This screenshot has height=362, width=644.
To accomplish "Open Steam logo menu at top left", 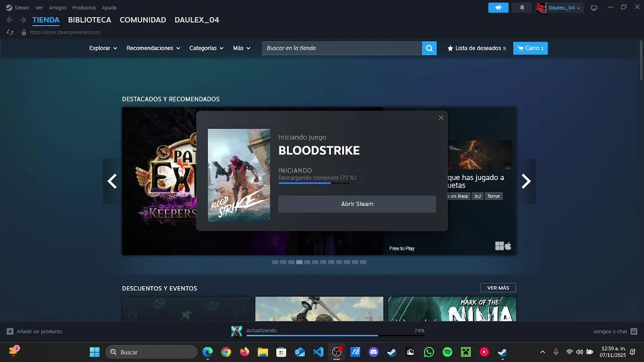I will [x=9, y=8].
